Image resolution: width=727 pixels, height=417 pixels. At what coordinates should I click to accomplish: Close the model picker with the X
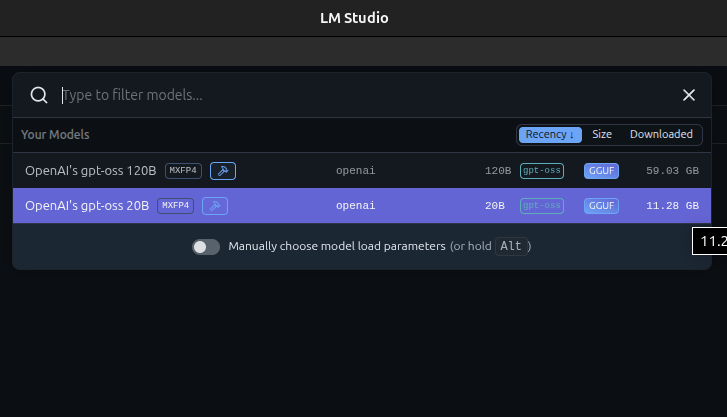click(x=688, y=95)
